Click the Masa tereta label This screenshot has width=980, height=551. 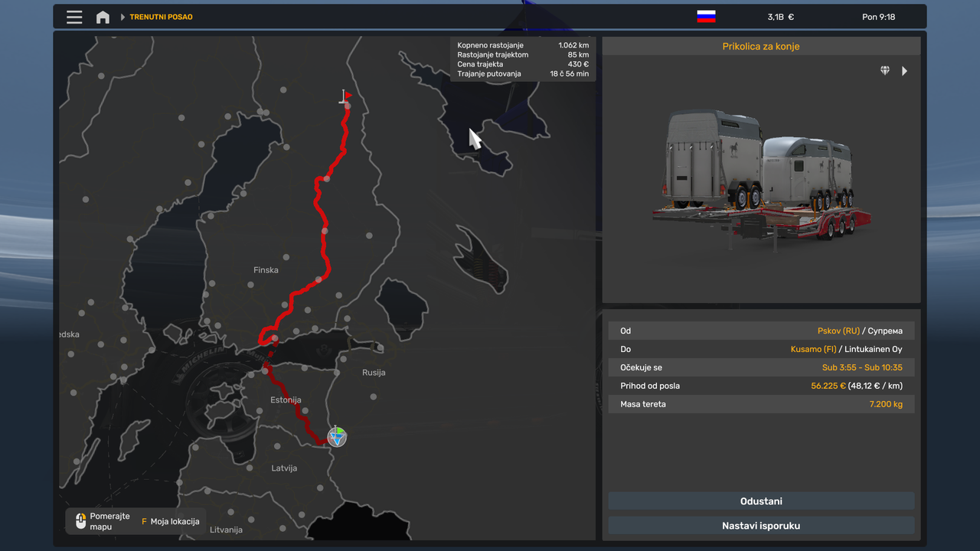[x=643, y=405]
